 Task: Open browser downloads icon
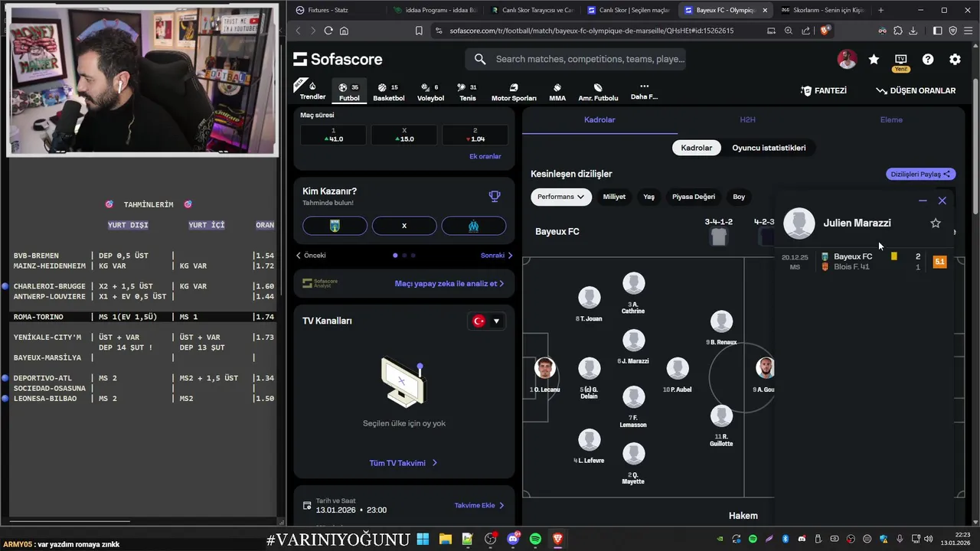tap(913, 31)
